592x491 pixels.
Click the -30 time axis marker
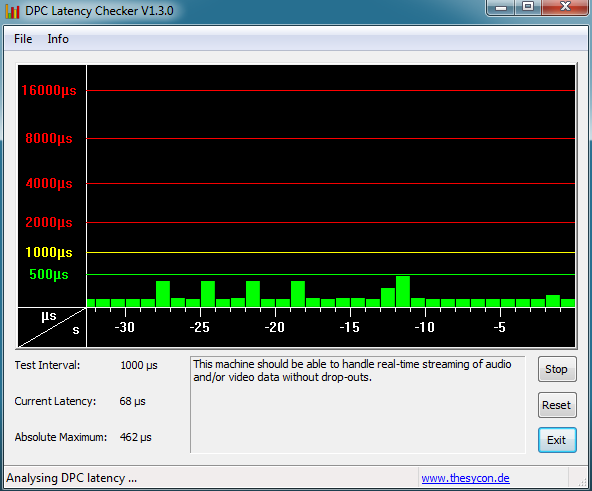point(125,327)
